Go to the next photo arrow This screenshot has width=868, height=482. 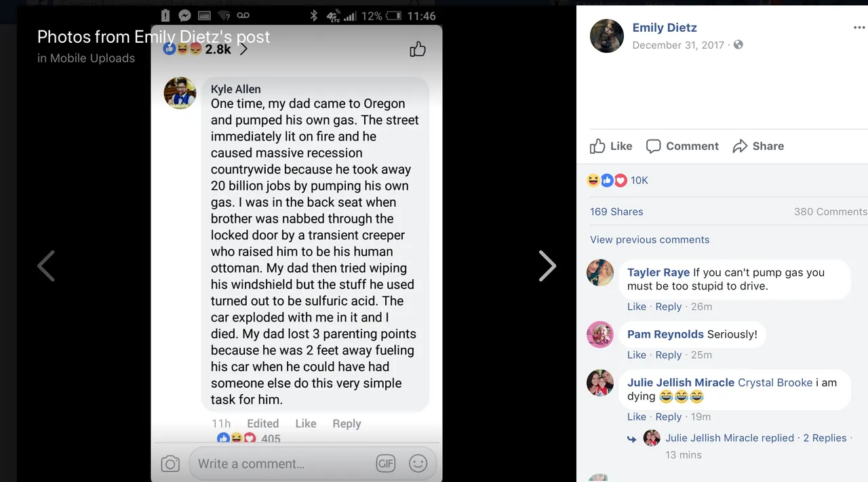[x=547, y=266]
